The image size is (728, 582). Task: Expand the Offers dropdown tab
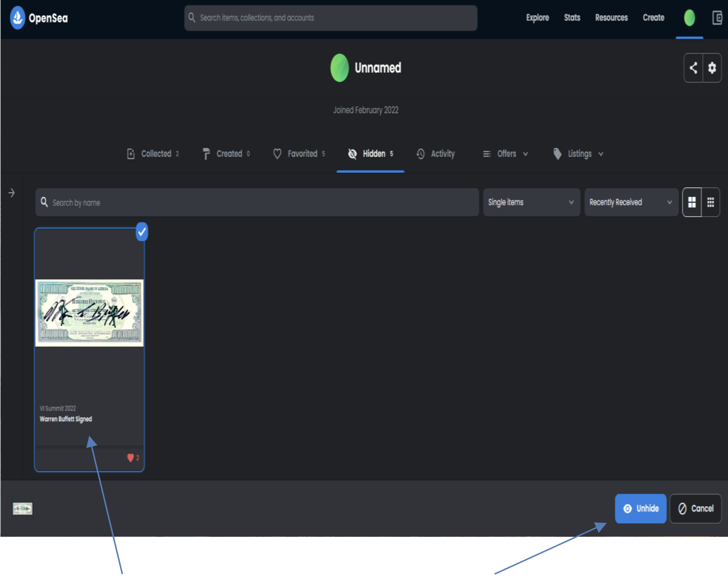click(x=506, y=154)
